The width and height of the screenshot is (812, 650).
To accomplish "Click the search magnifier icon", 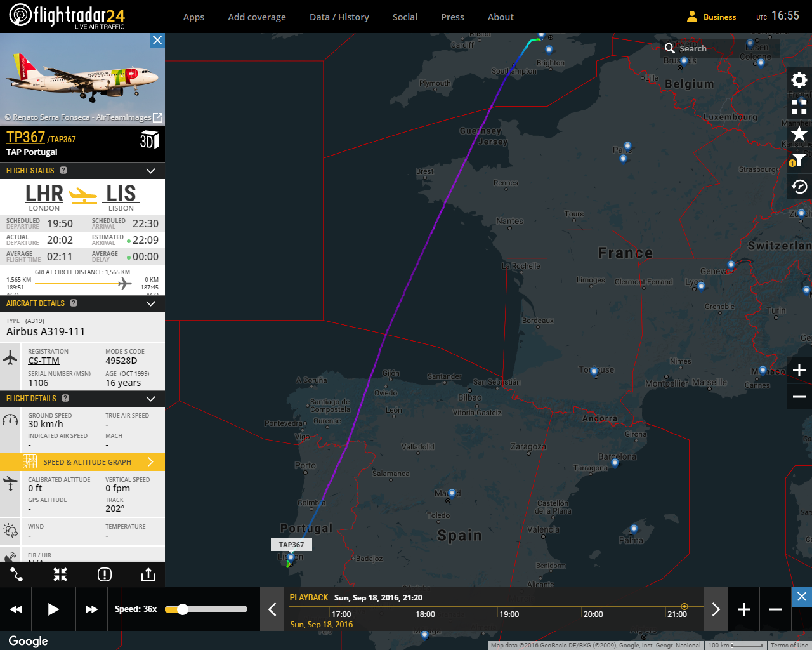I will (669, 48).
